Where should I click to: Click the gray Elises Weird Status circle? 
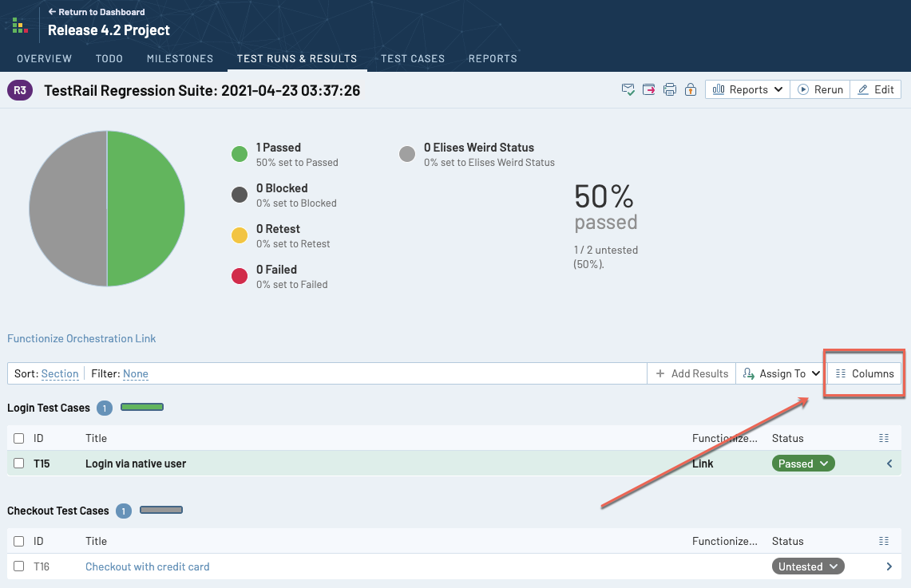[407, 154]
